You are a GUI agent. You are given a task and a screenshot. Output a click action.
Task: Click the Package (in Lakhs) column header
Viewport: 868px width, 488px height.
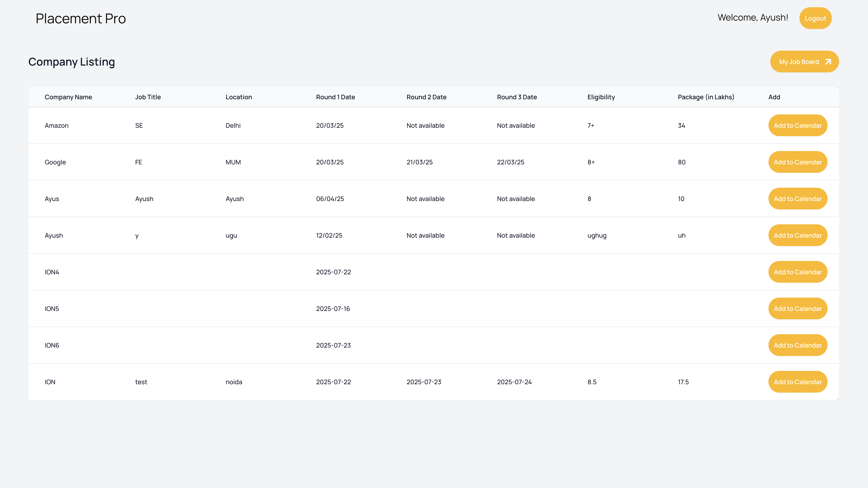[706, 97]
